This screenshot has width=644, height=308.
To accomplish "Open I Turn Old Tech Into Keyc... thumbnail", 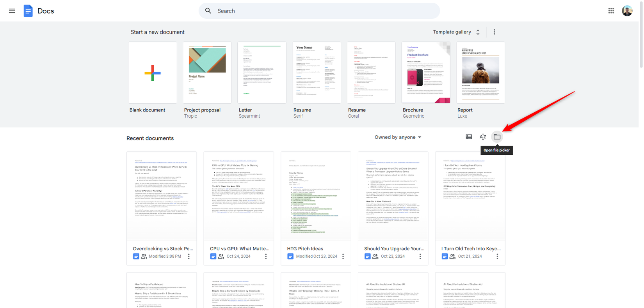I will click(x=470, y=196).
